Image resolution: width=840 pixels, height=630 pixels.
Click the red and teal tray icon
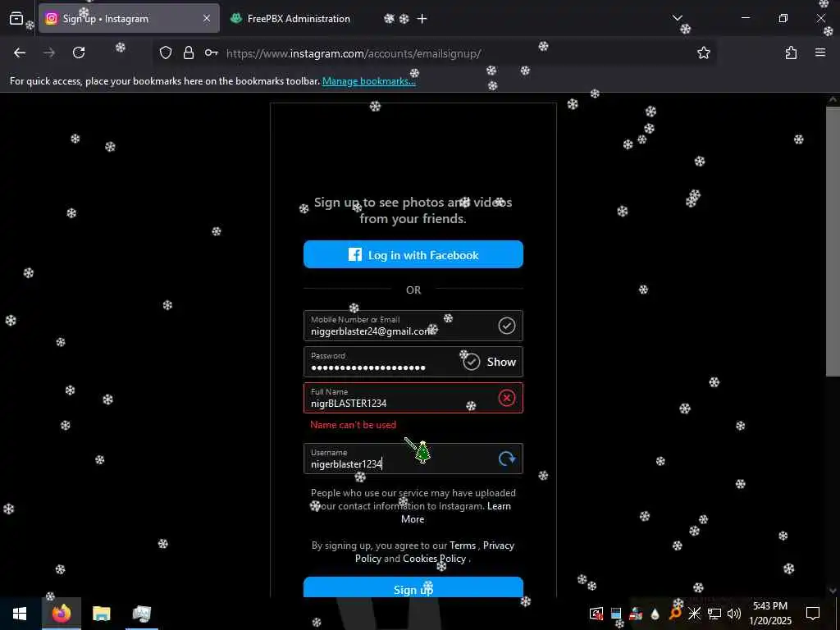tap(636, 614)
